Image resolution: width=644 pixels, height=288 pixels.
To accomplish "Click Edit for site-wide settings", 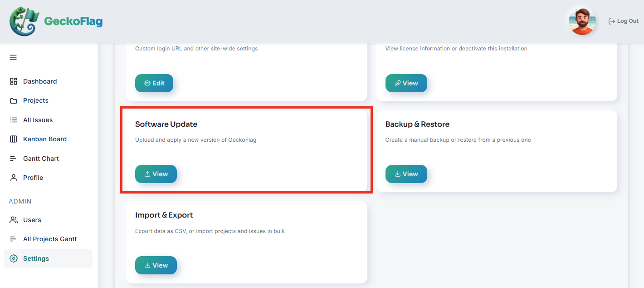I will tap(154, 83).
